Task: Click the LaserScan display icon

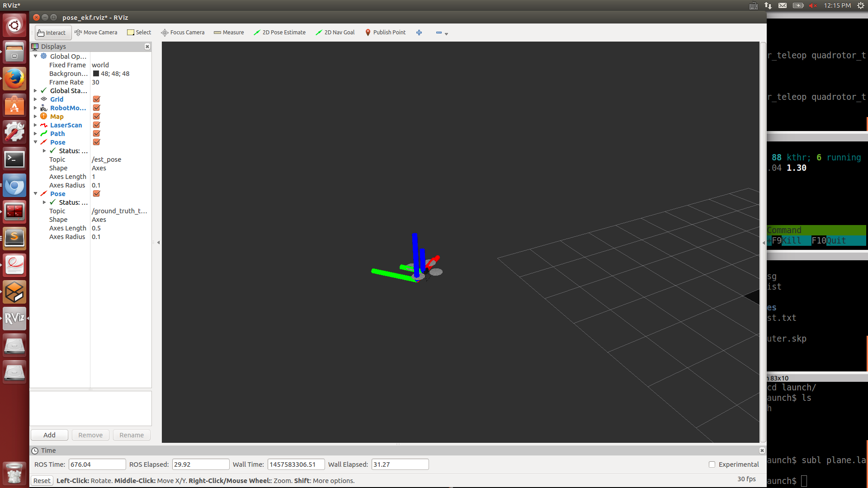Action: click(x=44, y=125)
